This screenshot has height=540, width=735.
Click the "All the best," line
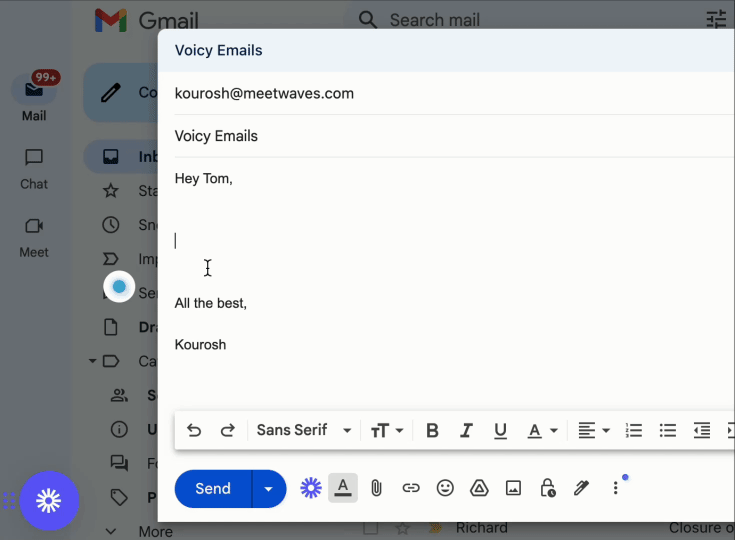210,303
